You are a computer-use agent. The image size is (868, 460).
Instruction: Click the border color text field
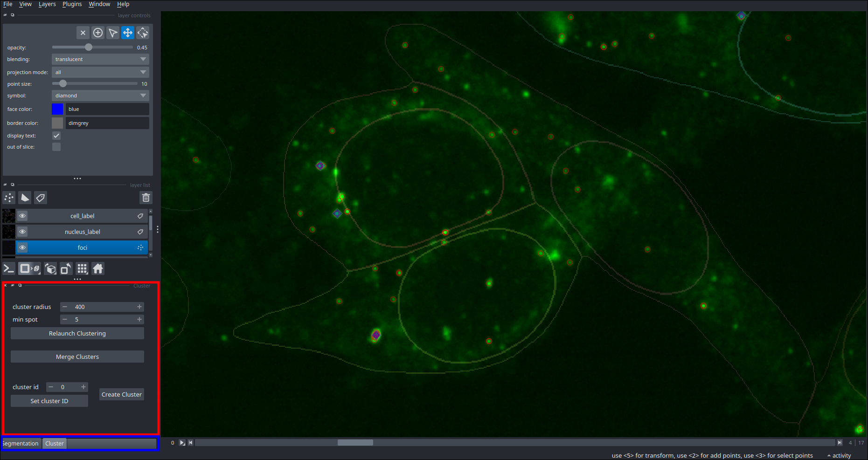tap(107, 123)
